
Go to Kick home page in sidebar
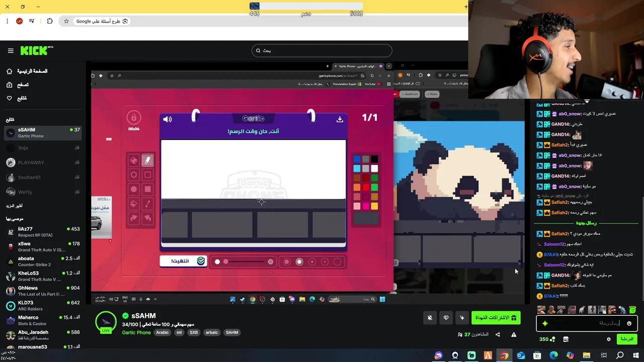pyautogui.click(x=27, y=71)
